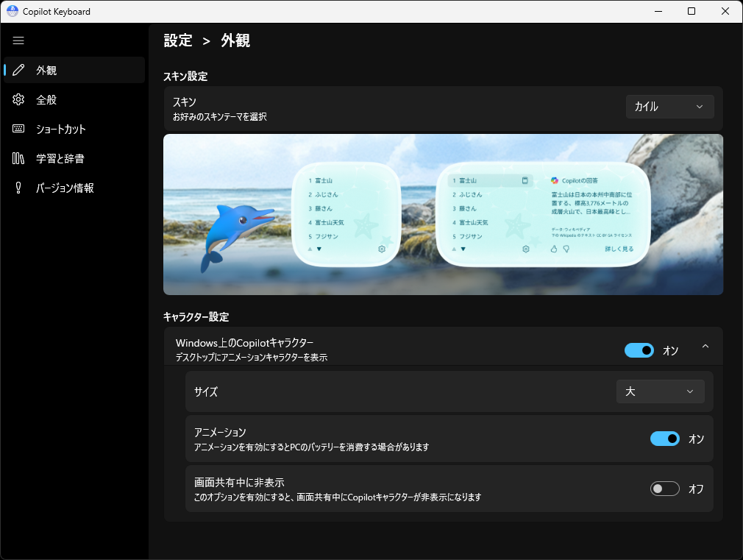Minimize the Copilot Keyboard window
Screen dimensions: 743x560
click(658, 11)
